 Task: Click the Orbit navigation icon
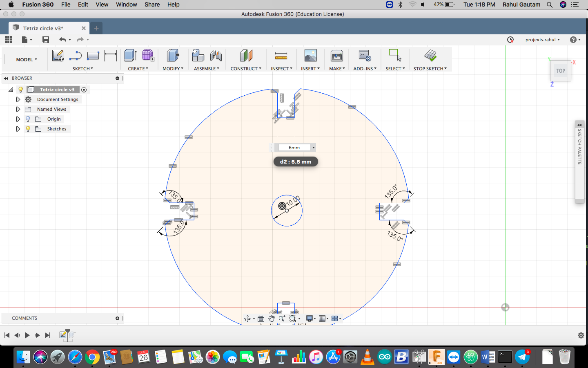tap(247, 319)
